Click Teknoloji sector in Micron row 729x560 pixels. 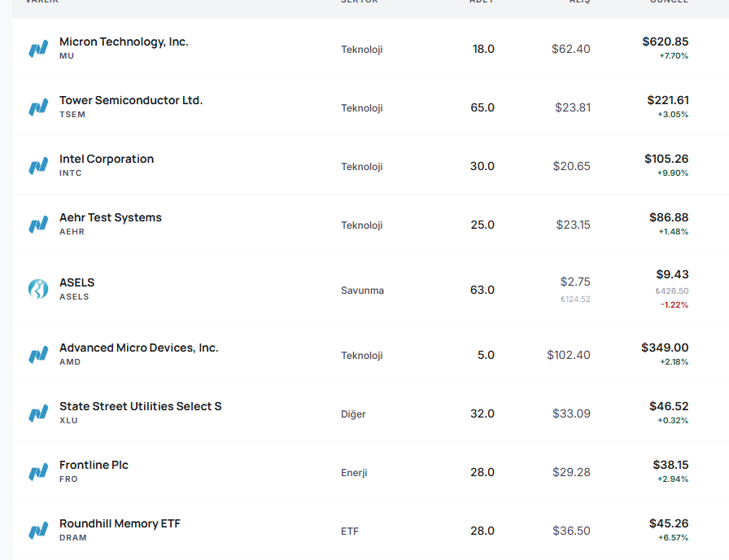pos(362,50)
